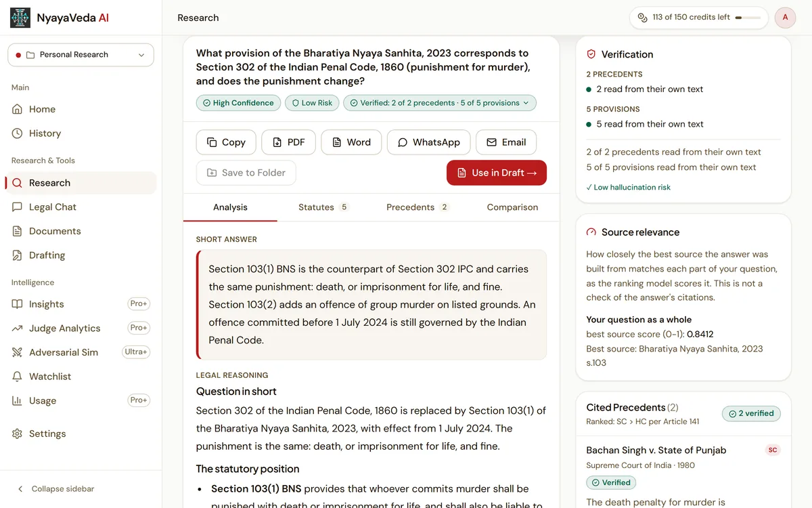Image resolution: width=812 pixels, height=508 pixels.
Task: Click 'Best source: Bharatiya Nyaya Sanhita, 2023'
Action: [675, 349]
